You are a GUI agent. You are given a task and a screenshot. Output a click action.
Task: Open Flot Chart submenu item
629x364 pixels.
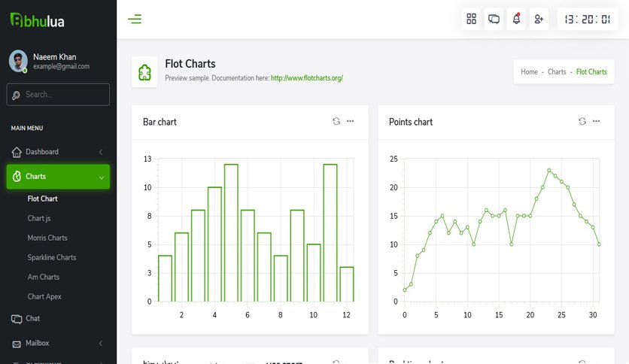tap(43, 199)
